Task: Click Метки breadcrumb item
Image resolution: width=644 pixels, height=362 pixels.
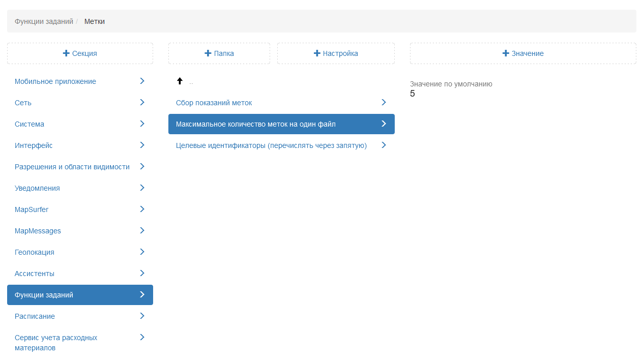Action: click(x=95, y=21)
